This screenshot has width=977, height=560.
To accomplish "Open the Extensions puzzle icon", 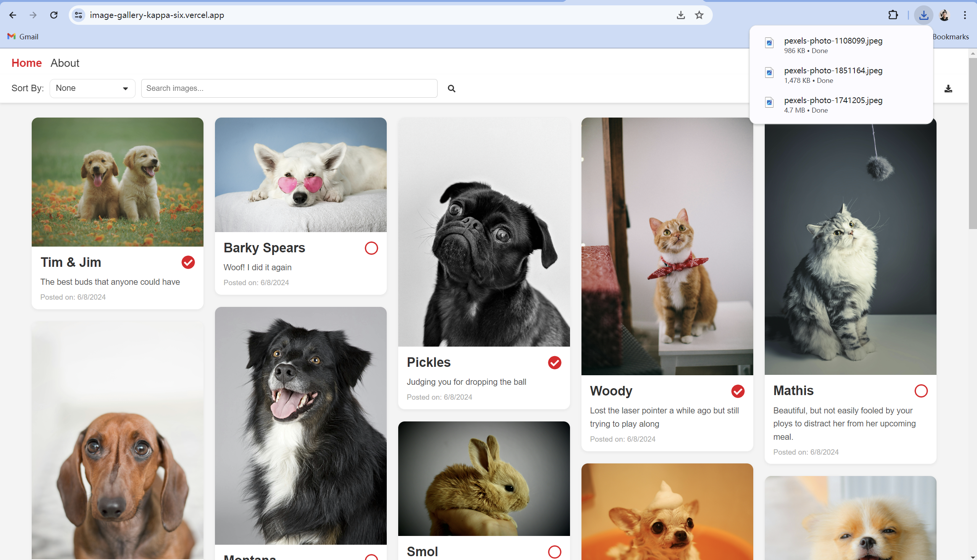I will 893,15.
